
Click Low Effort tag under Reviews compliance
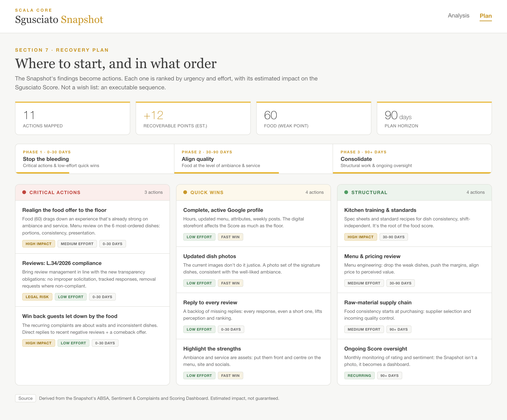pos(71,297)
